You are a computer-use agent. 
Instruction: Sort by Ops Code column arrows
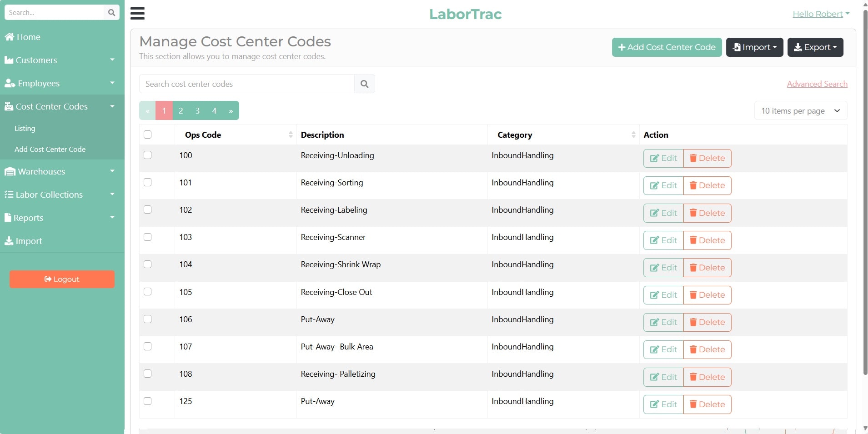[291, 135]
